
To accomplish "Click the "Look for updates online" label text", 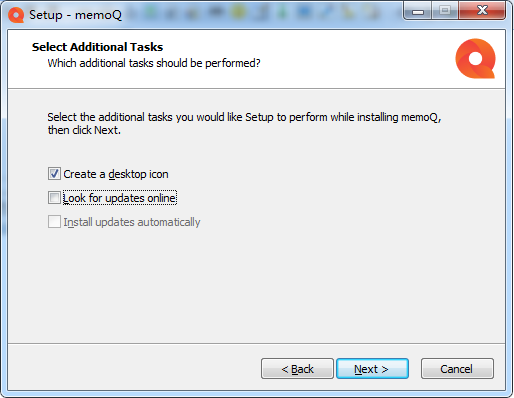I will pos(119,198).
